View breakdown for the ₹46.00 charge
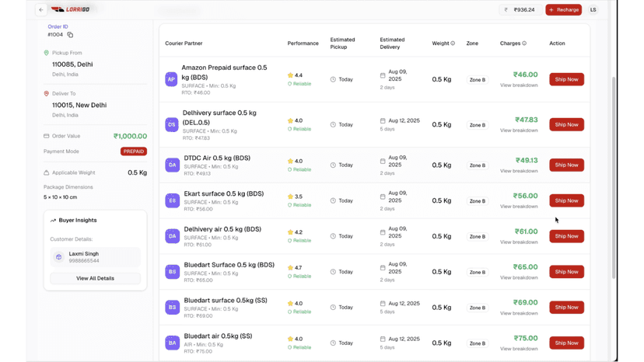644x362 pixels. point(519,85)
